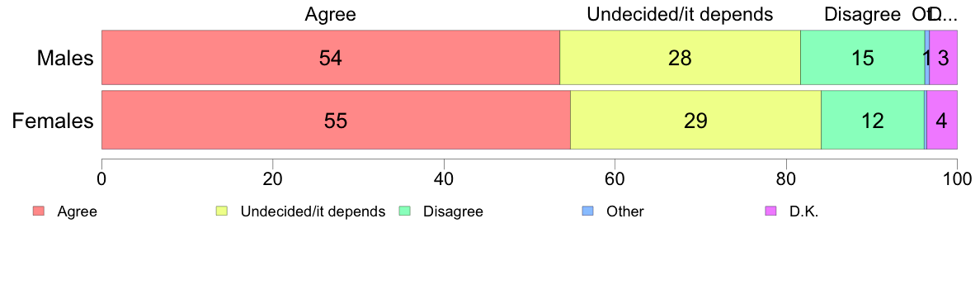Click the Females Undecided segment showing 29
Viewport: 980px width, 304px height.
point(695,120)
